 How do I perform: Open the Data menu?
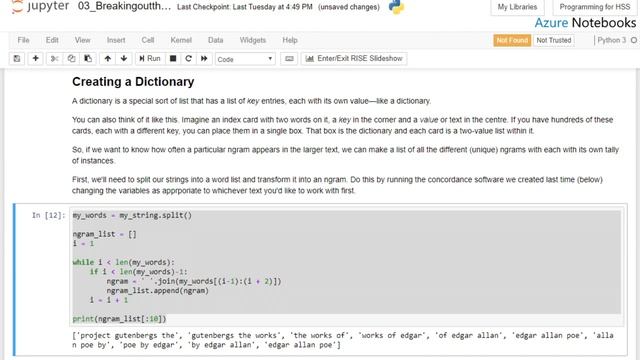[216, 40]
